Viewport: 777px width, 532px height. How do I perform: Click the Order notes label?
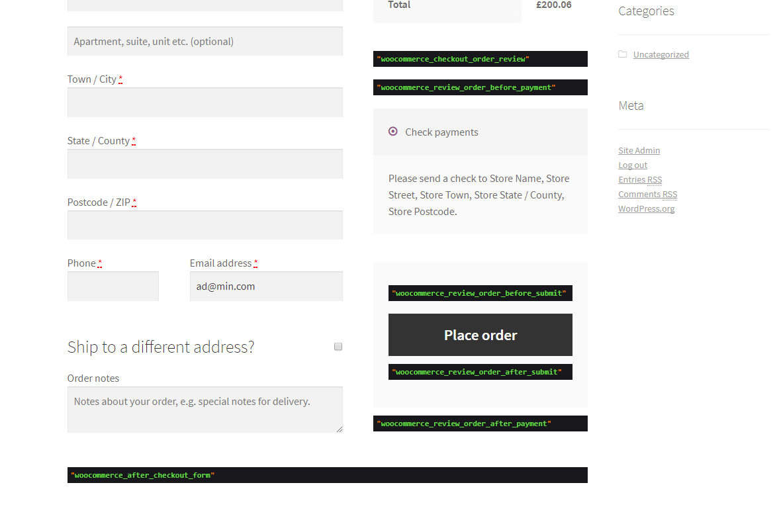(93, 378)
